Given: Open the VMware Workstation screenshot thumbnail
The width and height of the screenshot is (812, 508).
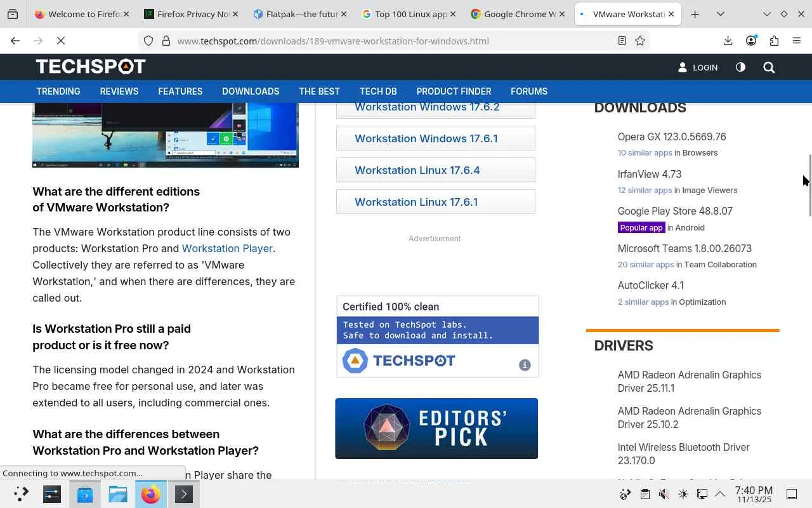Looking at the screenshot, I should [x=166, y=135].
